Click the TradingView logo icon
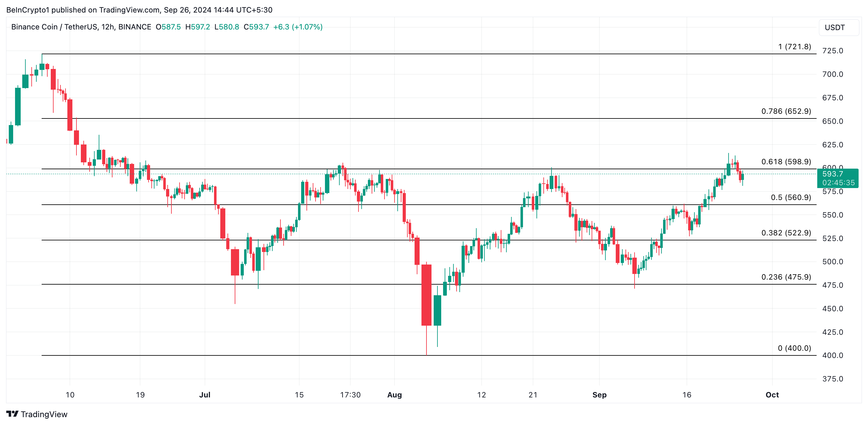Screen dimensions: 868x425 [x=12, y=414]
